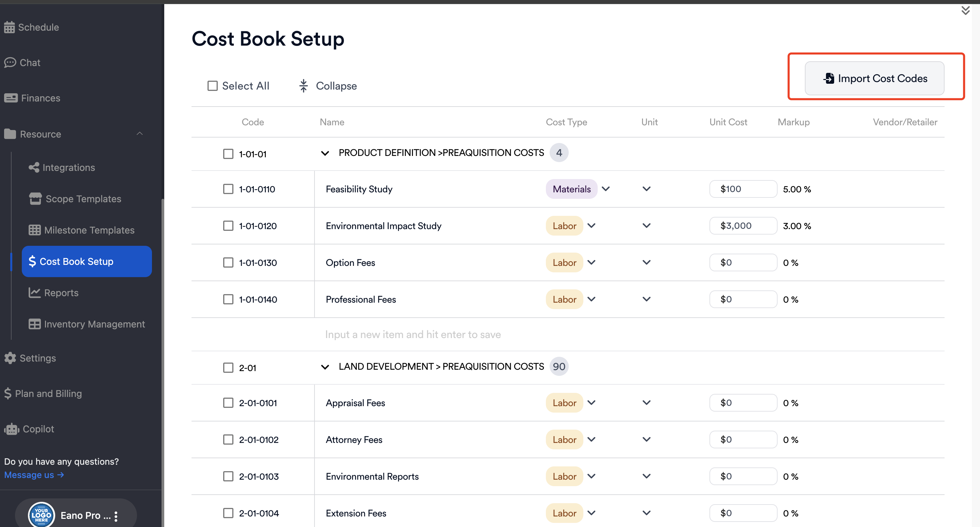Click the Environmental Impact Study name

coord(383,226)
